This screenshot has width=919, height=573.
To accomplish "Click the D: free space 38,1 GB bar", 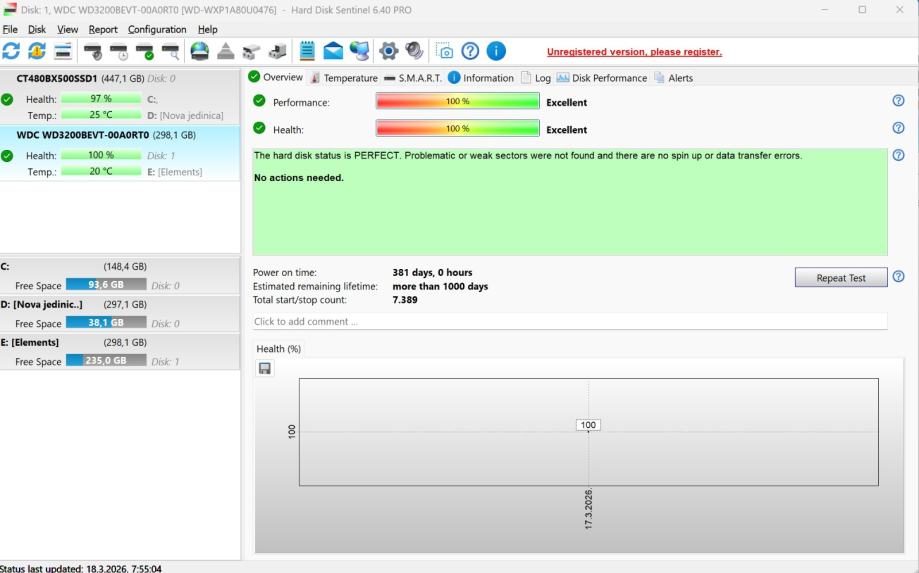I will point(106,323).
